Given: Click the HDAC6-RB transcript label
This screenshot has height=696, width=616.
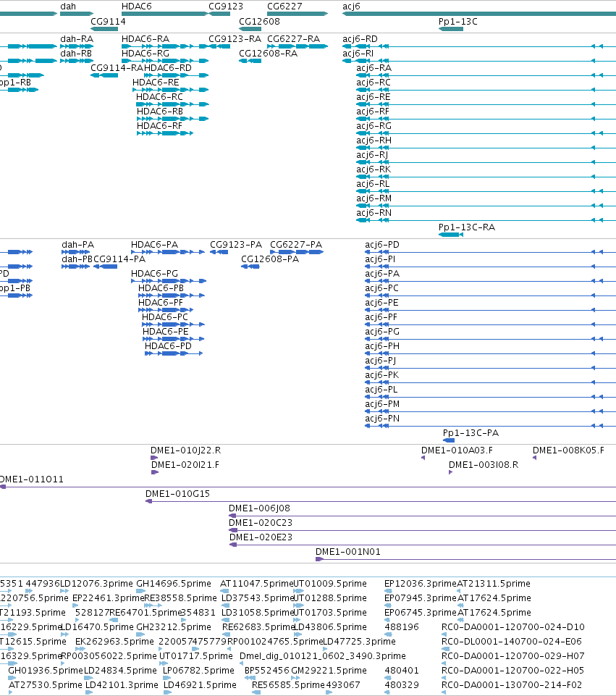Looking at the screenshot, I should 160,111.
